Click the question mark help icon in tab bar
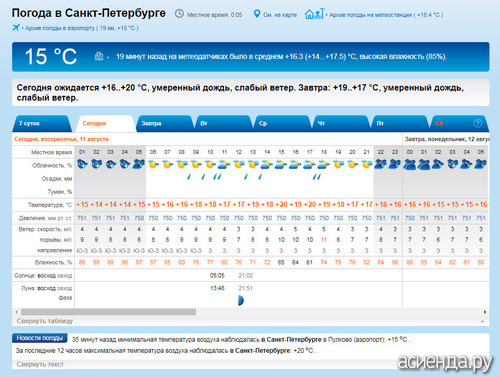 pyautogui.click(x=477, y=123)
